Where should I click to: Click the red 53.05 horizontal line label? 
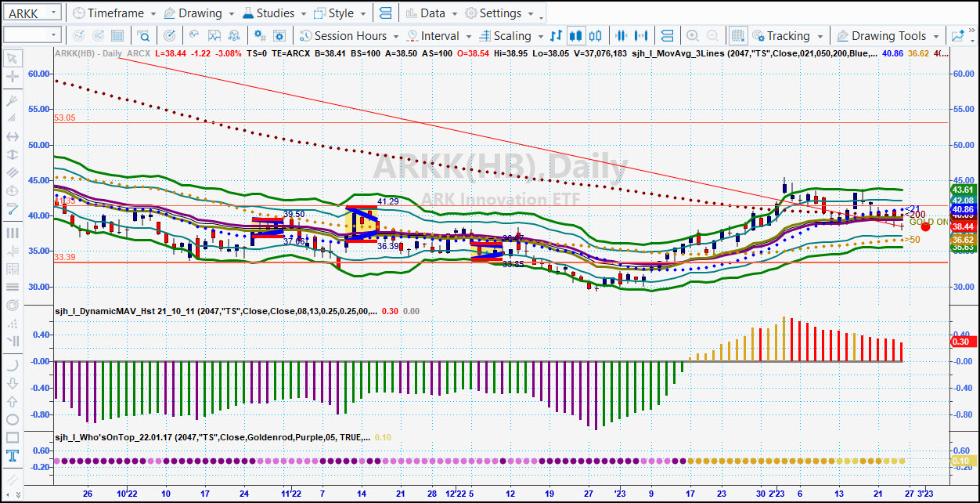(x=65, y=118)
